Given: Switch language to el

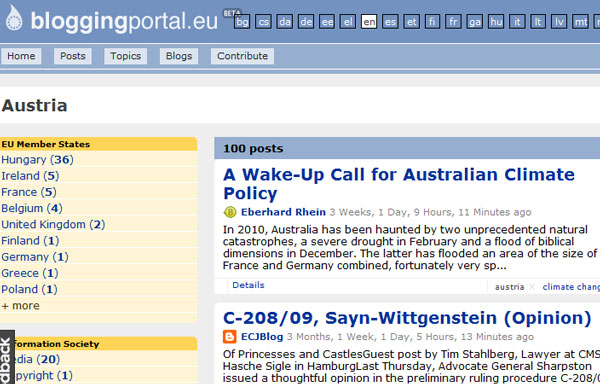Looking at the screenshot, I should (x=348, y=22).
